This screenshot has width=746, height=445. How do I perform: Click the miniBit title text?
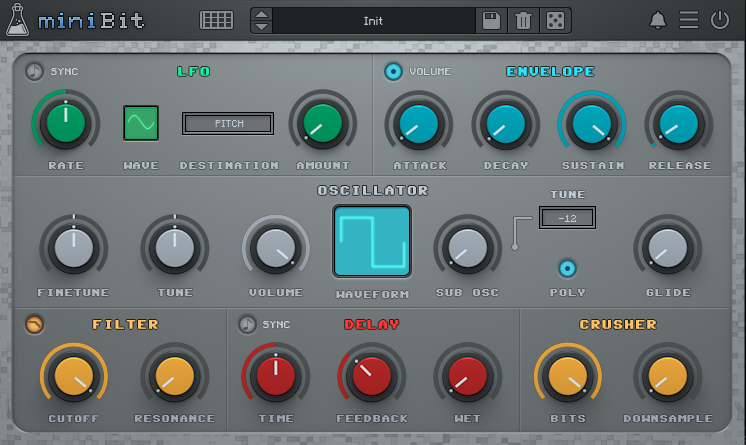coord(91,21)
